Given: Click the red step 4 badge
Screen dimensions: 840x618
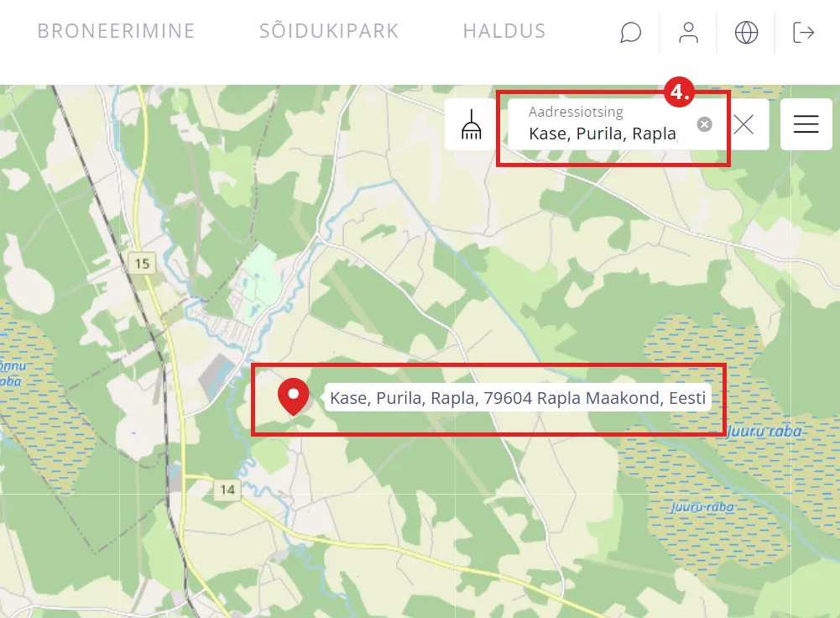Looking at the screenshot, I should pos(679,92).
